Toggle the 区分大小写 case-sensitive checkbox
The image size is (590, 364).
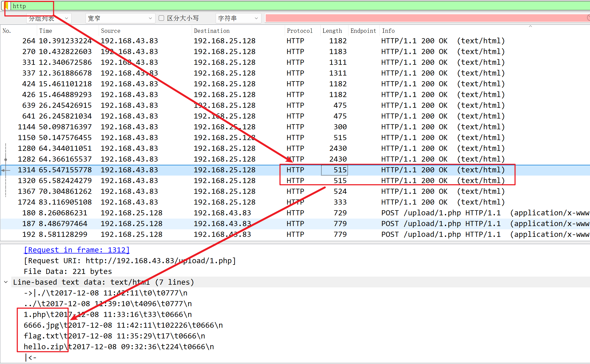tap(161, 18)
